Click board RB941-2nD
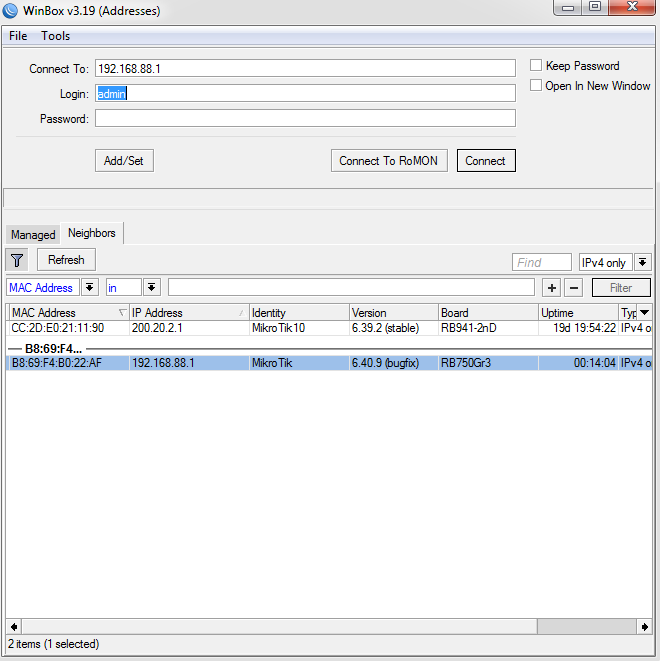The width and height of the screenshot is (660, 661). [469, 328]
